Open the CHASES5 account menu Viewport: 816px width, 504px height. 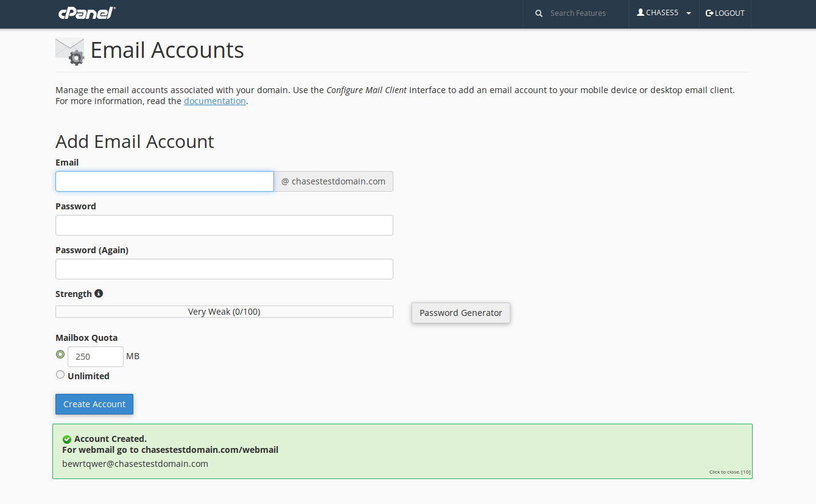tap(662, 13)
